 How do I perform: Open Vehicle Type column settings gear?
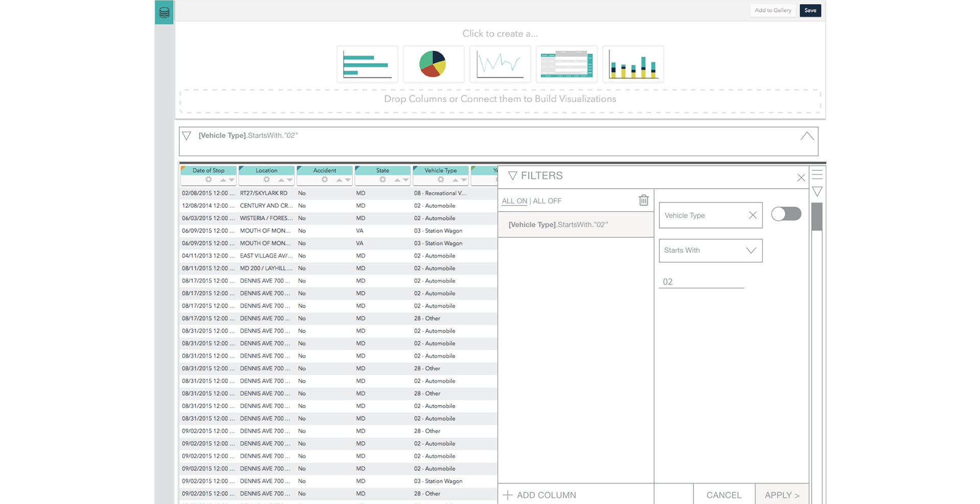441,180
